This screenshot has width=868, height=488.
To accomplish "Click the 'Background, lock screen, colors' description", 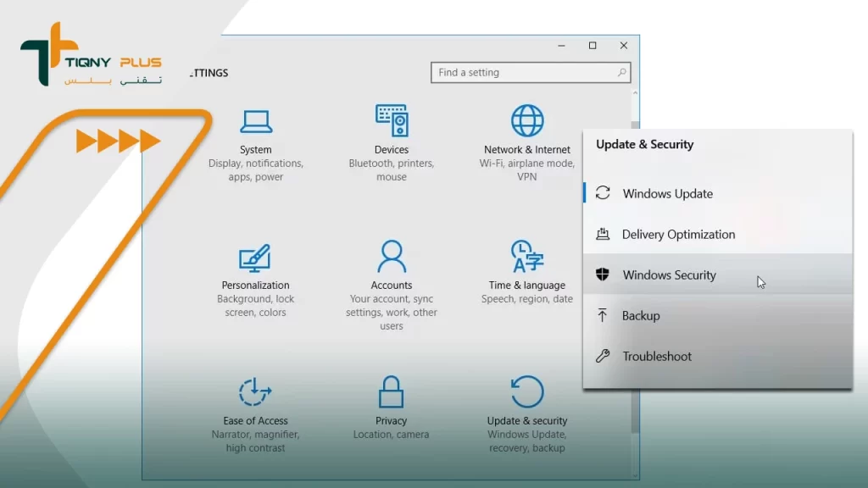I will [255, 305].
